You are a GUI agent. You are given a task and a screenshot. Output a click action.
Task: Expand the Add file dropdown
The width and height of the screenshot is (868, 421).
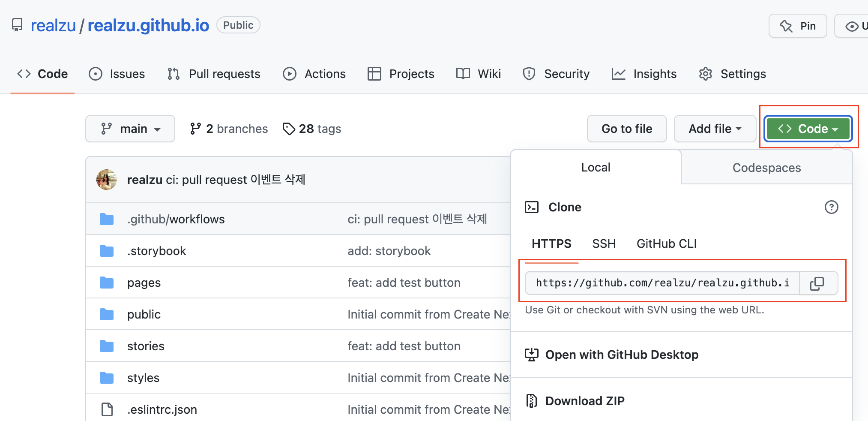(715, 129)
